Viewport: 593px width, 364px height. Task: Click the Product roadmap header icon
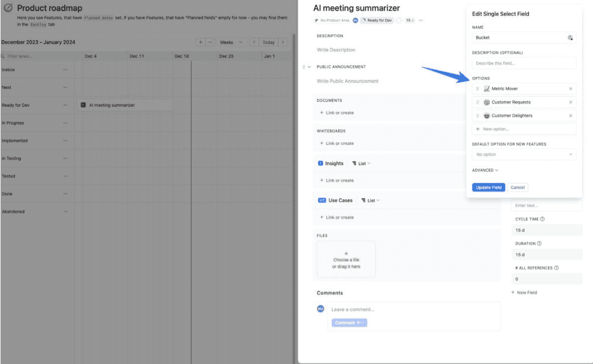(8, 8)
